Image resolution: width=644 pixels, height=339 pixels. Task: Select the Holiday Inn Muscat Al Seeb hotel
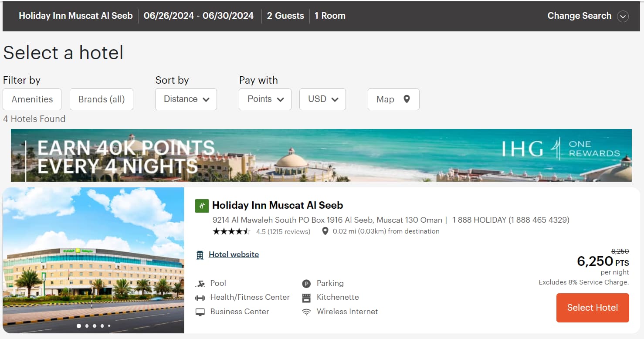(593, 308)
